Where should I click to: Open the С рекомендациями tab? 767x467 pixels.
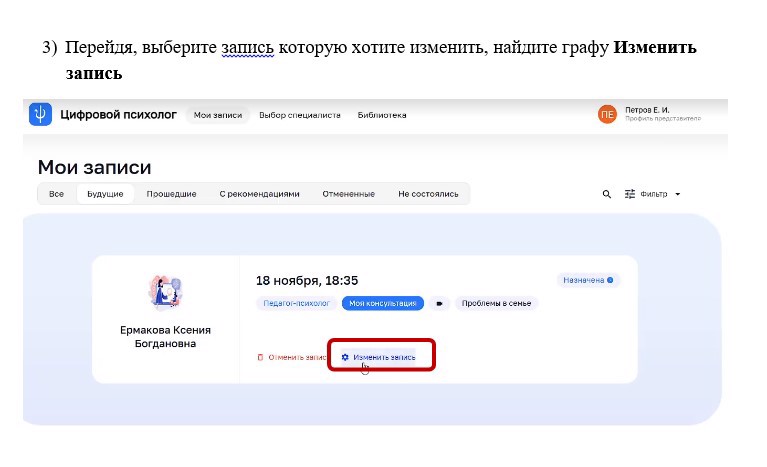coord(259,194)
